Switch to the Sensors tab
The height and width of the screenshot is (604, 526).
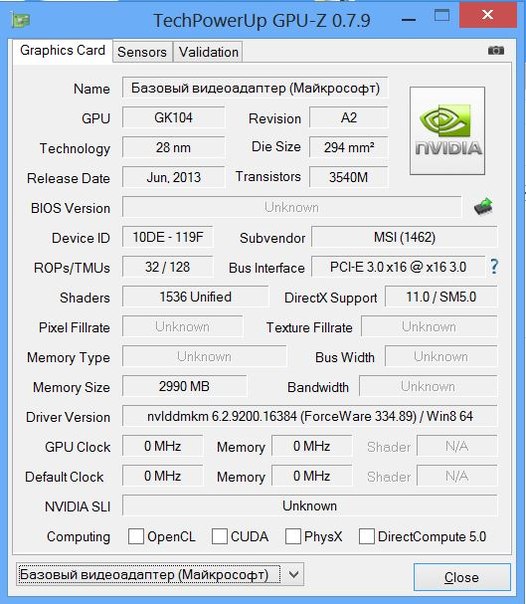pos(142,52)
